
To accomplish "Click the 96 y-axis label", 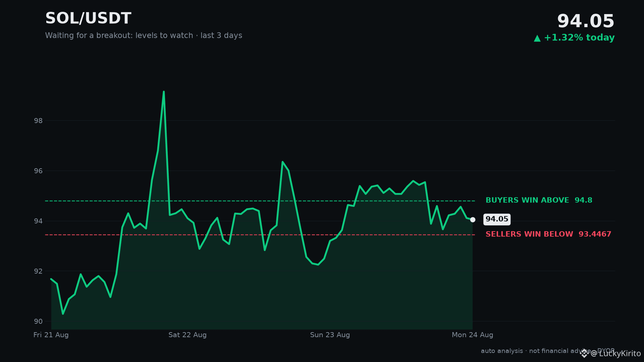I will (x=38, y=171).
